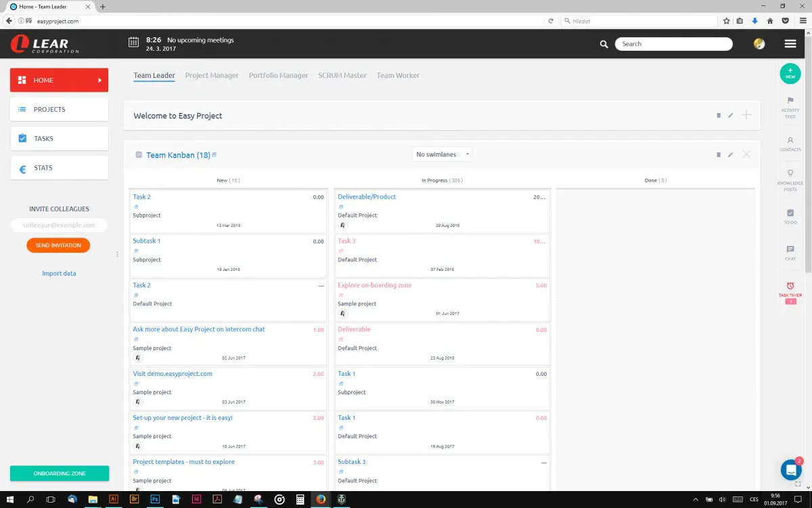Image resolution: width=812 pixels, height=508 pixels.
Task: Delete the Welcome widget via trash icon
Action: point(718,115)
